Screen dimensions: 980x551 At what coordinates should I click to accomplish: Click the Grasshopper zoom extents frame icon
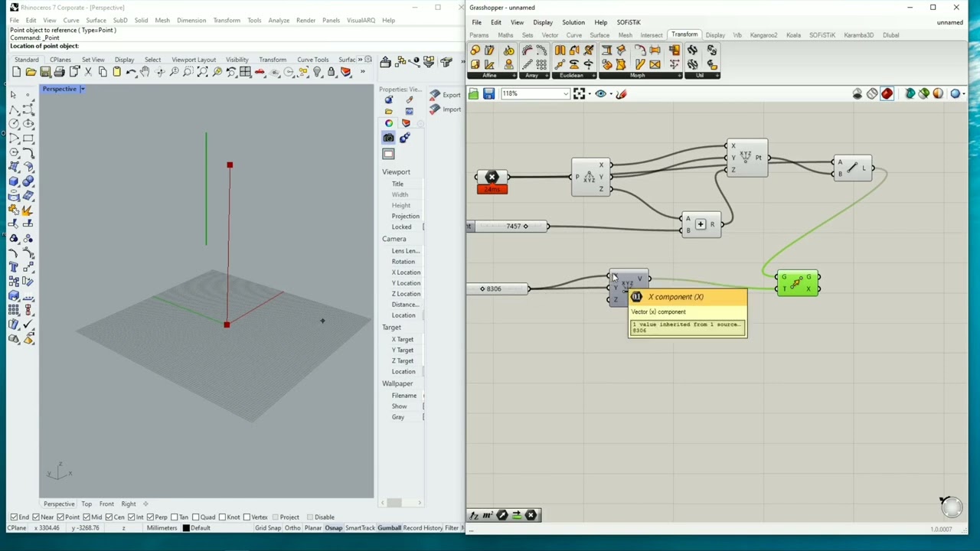[580, 93]
